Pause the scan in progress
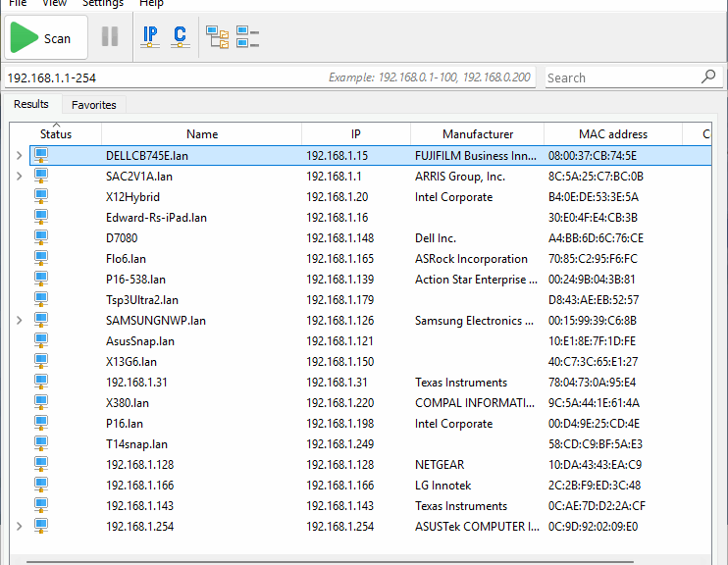 110,36
